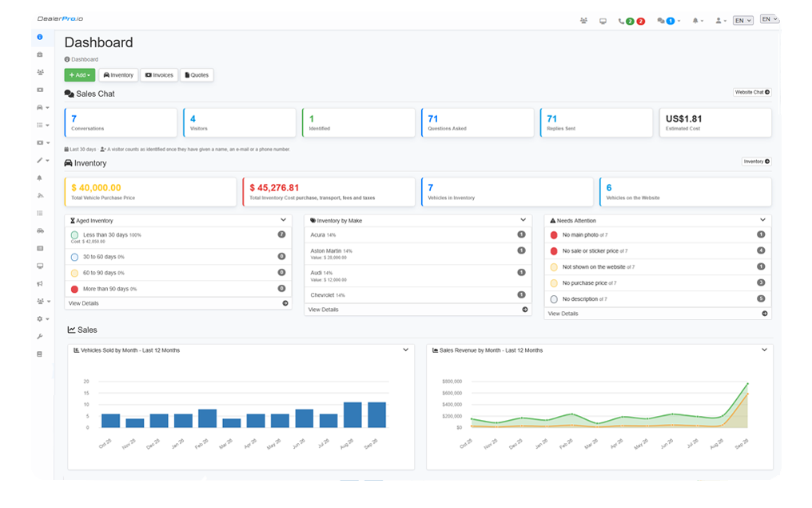The width and height of the screenshot is (812, 508).
Task: Click the Inventory arrow button beside Inventory heading
Action: pyautogui.click(x=757, y=162)
